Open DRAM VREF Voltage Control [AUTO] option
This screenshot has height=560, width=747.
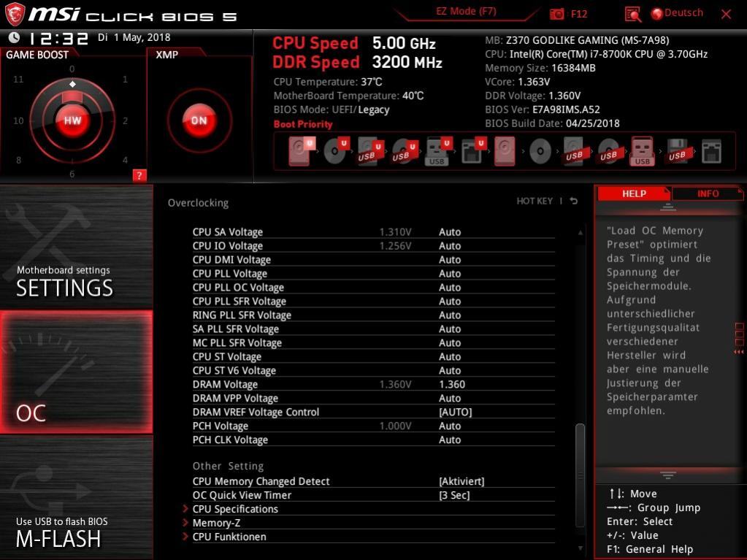pos(456,412)
